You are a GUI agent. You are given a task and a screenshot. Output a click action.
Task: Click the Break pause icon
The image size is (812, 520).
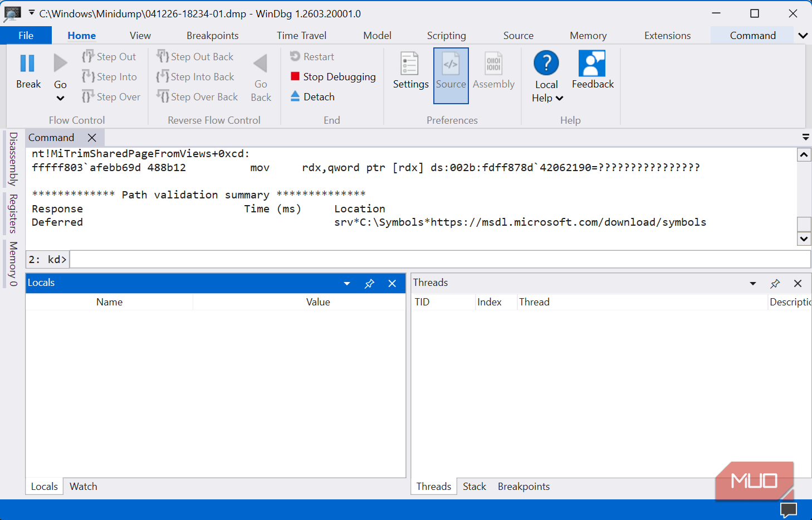click(x=27, y=64)
